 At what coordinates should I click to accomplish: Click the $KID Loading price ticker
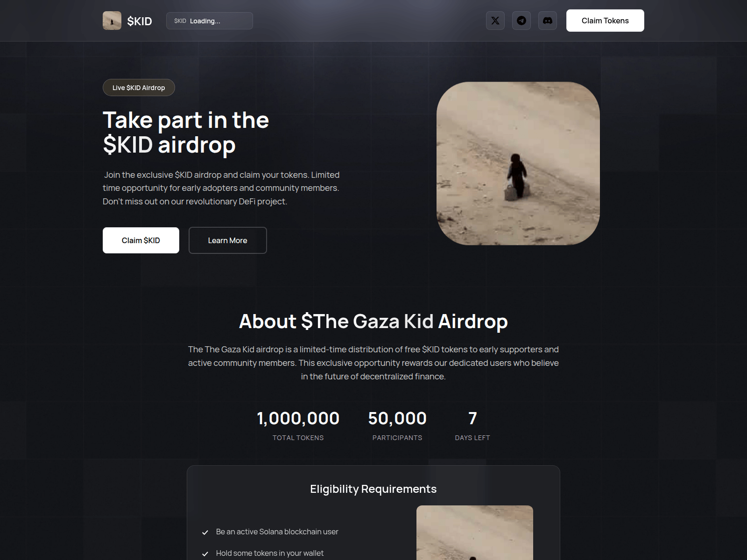(x=210, y=21)
